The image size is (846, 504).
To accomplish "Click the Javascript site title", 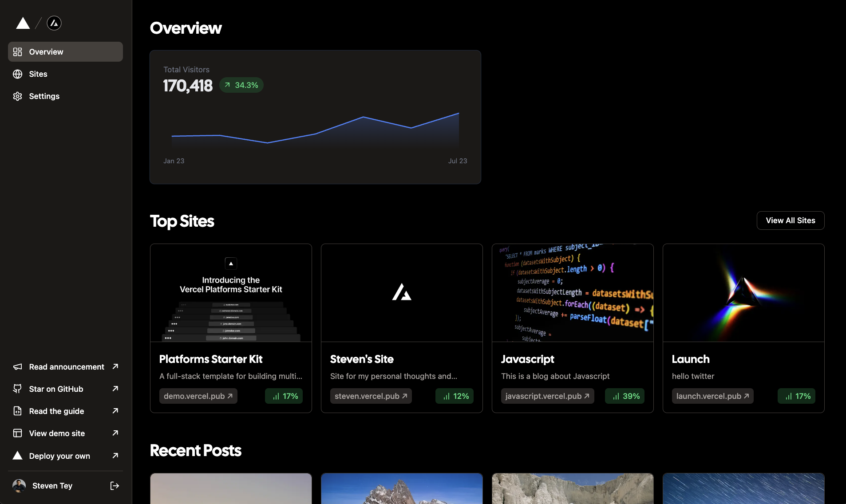I will pos(528,359).
